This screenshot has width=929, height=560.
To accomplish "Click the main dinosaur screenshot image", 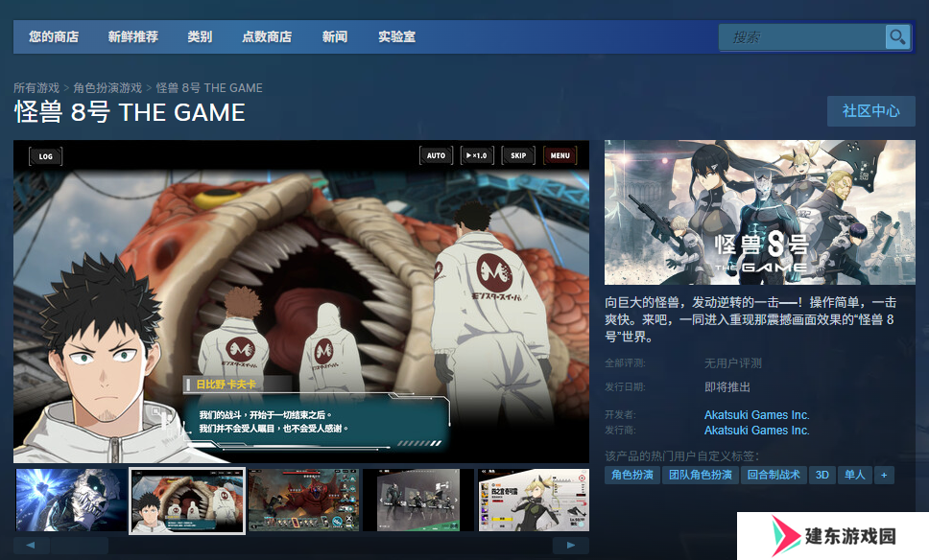I will click(301, 301).
